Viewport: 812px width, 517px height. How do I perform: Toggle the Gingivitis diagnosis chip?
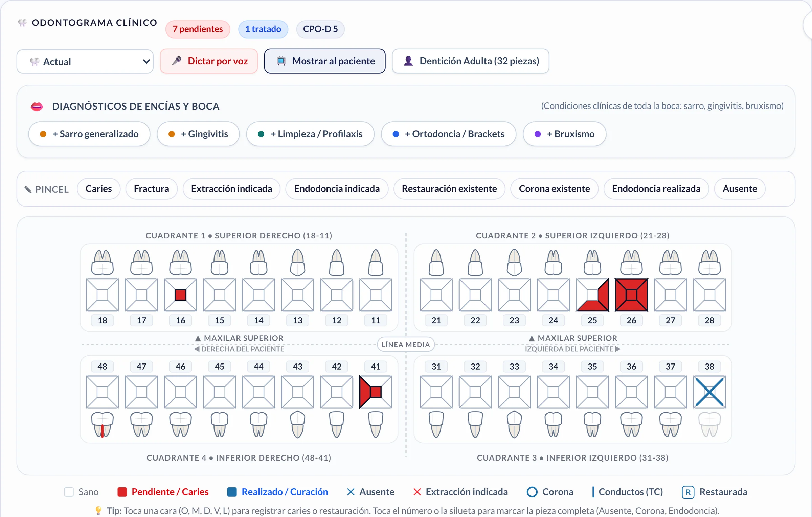pyautogui.click(x=198, y=134)
